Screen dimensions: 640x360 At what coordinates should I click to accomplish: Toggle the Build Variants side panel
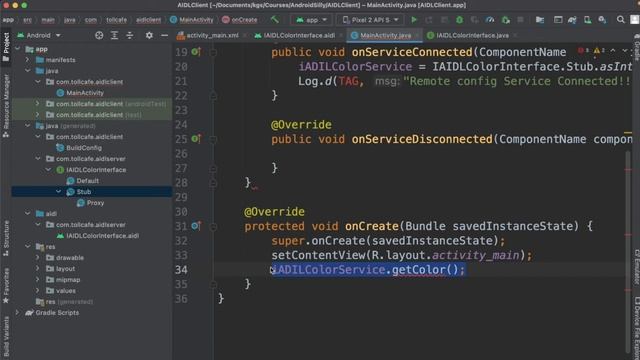6,337
